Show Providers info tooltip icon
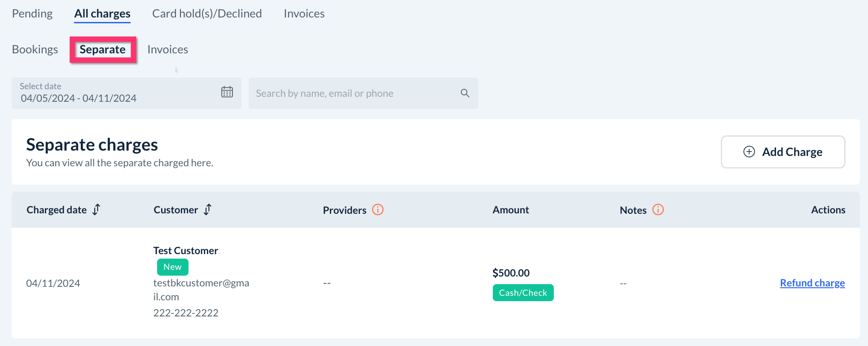868x346 pixels. click(x=378, y=210)
